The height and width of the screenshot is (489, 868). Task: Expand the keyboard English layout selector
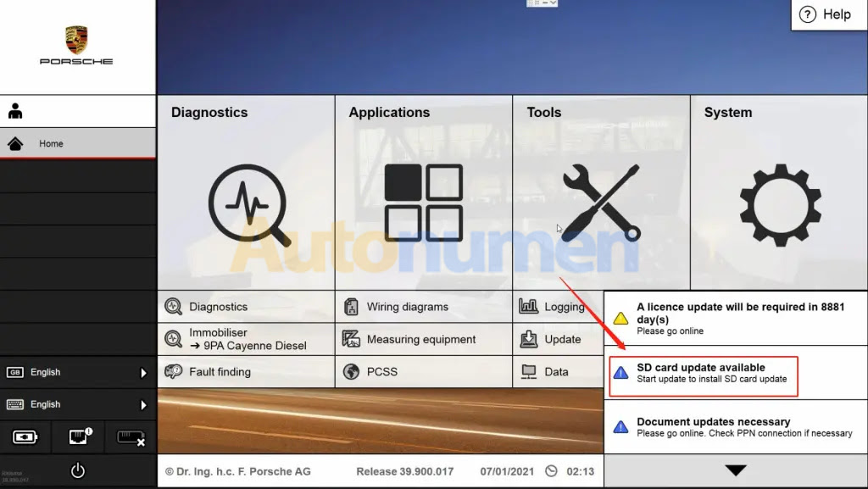tap(78, 404)
